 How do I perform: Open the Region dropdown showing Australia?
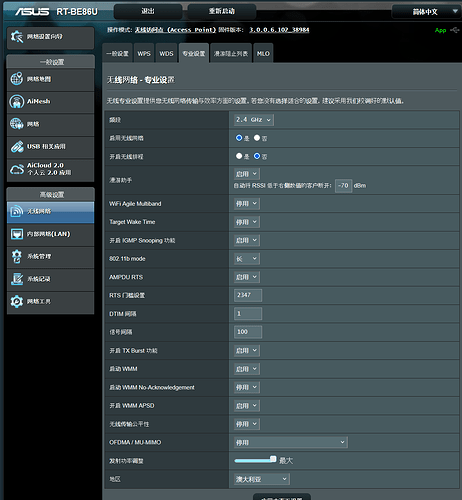point(262,479)
